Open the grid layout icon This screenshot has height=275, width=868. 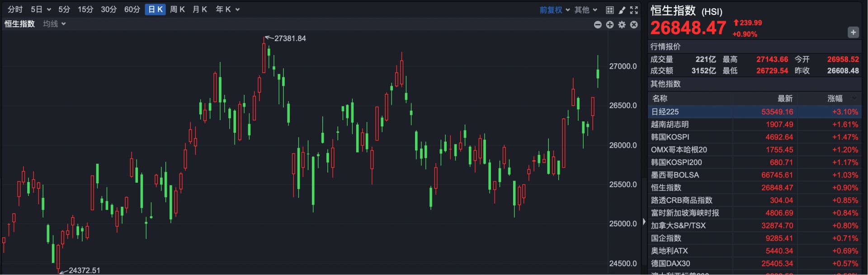(609, 10)
